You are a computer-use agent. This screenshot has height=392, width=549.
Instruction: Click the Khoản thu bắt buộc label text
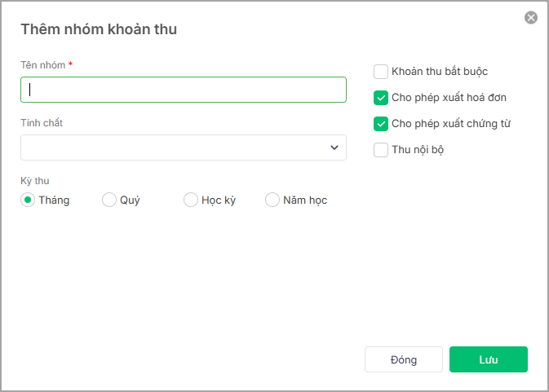click(440, 72)
